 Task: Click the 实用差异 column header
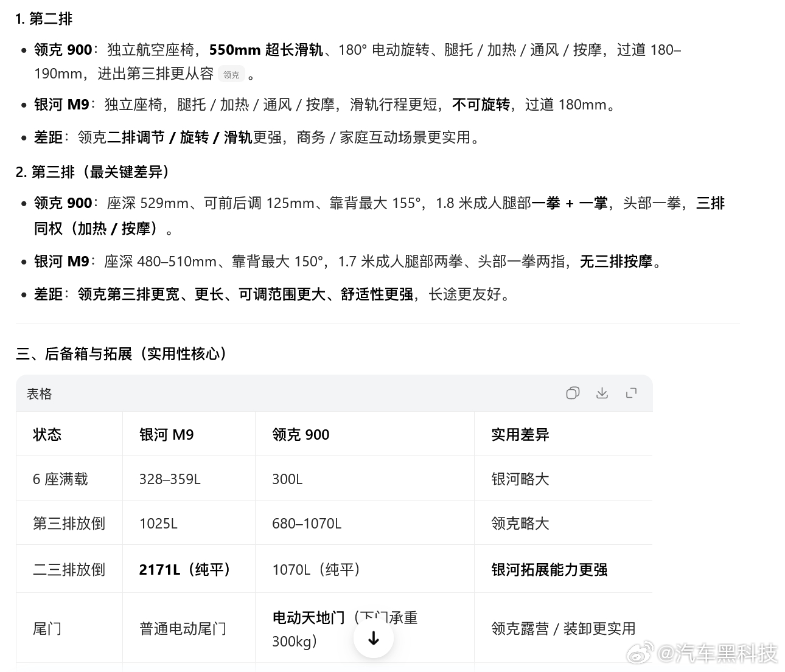pos(520,434)
